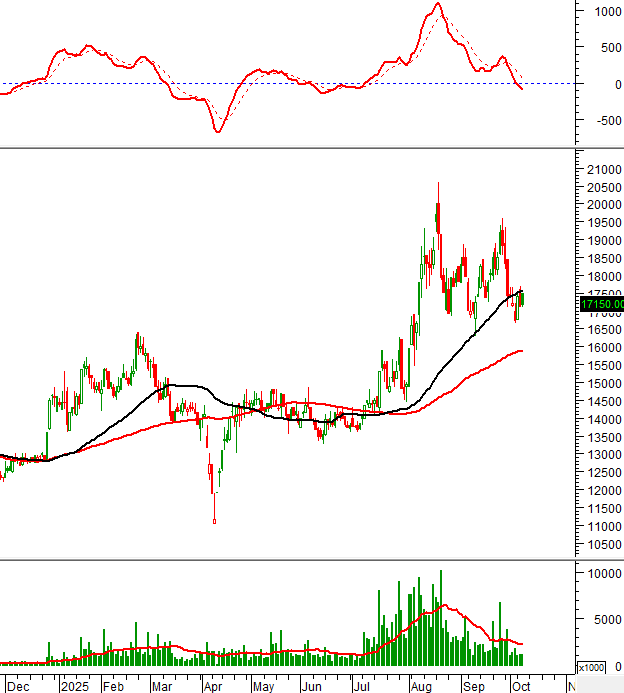Screen dimensions: 624x693
Task: Click the 15000 price axis label
Action: pyautogui.click(x=603, y=384)
